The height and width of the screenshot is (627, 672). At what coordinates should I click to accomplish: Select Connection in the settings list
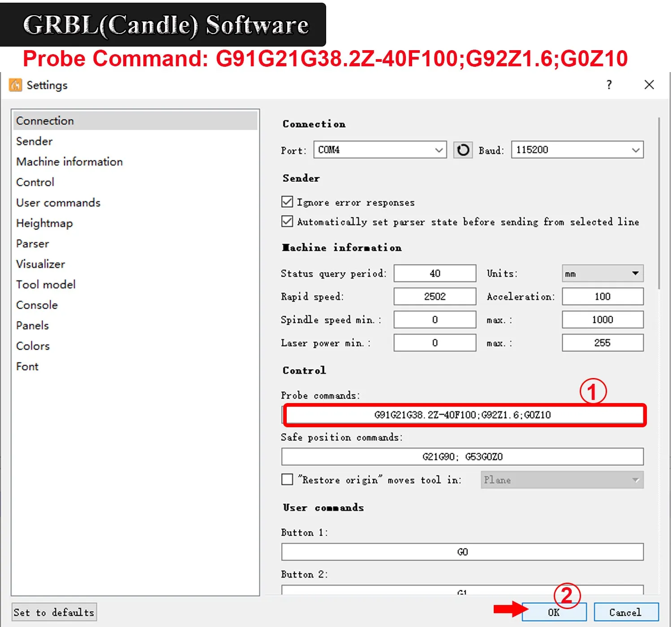[134, 120]
